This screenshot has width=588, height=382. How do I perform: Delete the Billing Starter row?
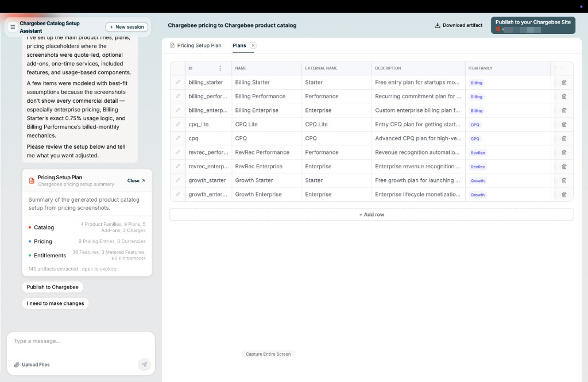point(564,83)
